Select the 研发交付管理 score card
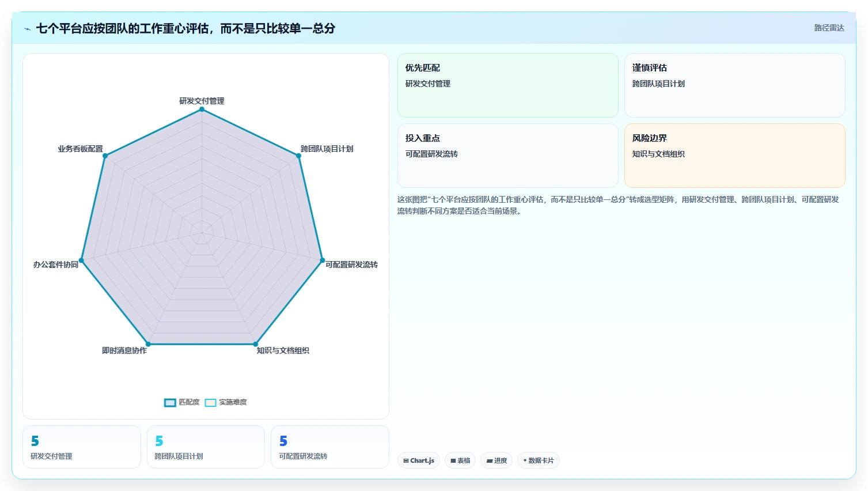The width and height of the screenshot is (868, 491). click(x=82, y=447)
